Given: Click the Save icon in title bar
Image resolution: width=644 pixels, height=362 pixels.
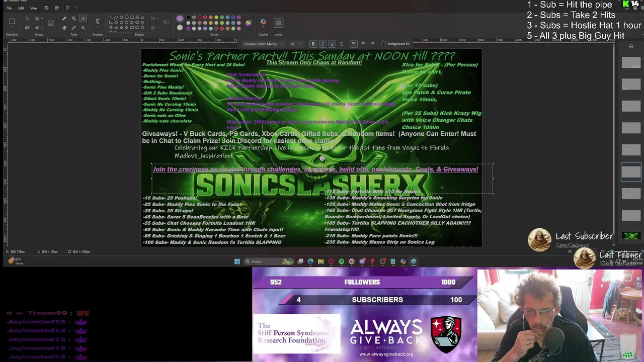Looking at the screenshot, I should click(x=46, y=8).
